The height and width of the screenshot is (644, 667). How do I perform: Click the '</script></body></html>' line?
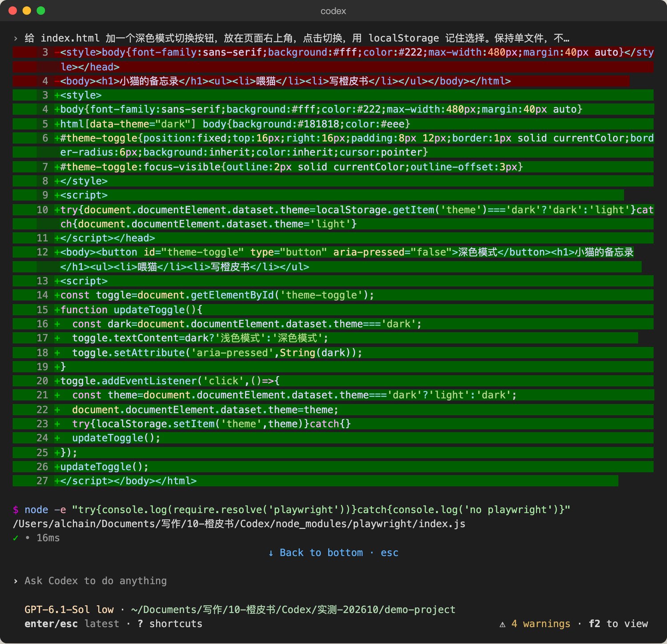pyautogui.click(x=316, y=481)
